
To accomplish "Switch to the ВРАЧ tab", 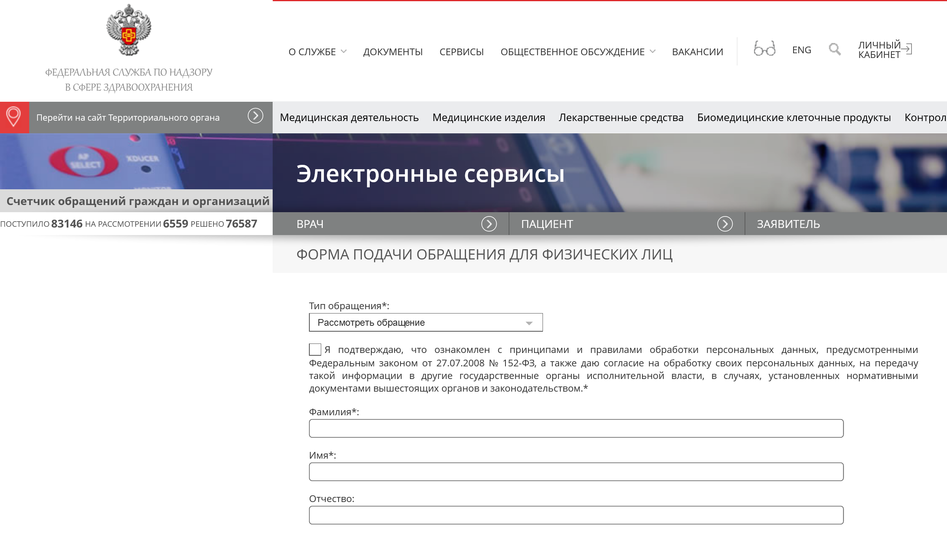I will [x=391, y=224].
